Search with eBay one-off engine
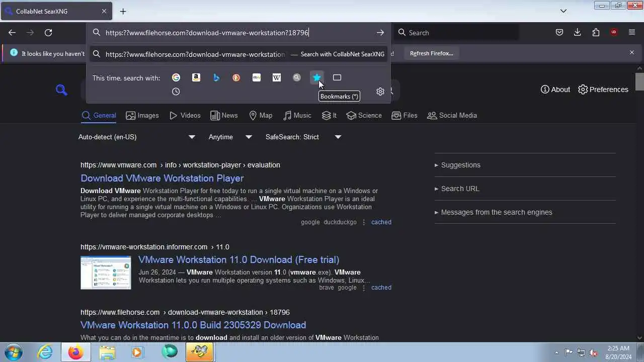Screen dimensions: 644x362 [x=257, y=77]
